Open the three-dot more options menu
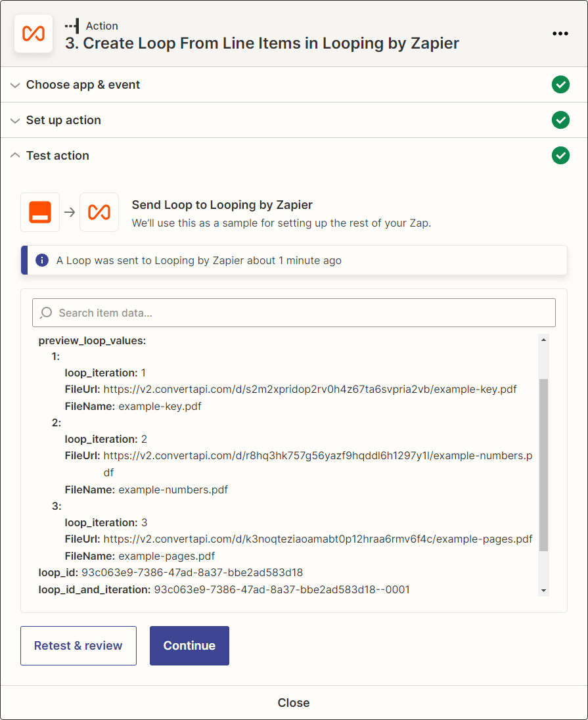This screenshot has width=588, height=720. [560, 34]
